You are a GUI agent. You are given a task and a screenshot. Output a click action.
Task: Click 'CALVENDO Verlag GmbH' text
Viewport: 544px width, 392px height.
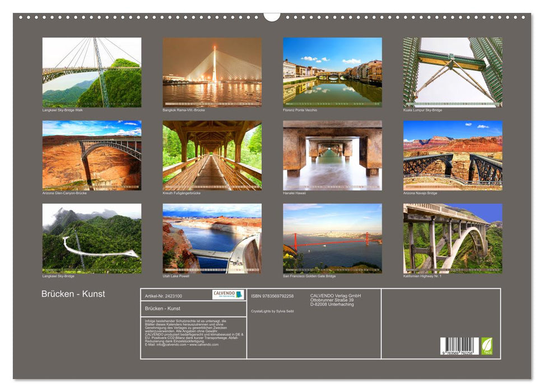[336, 296]
